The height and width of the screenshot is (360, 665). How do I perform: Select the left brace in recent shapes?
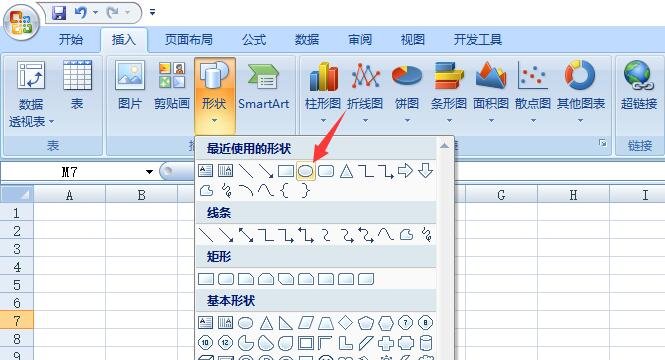coord(285,191)
